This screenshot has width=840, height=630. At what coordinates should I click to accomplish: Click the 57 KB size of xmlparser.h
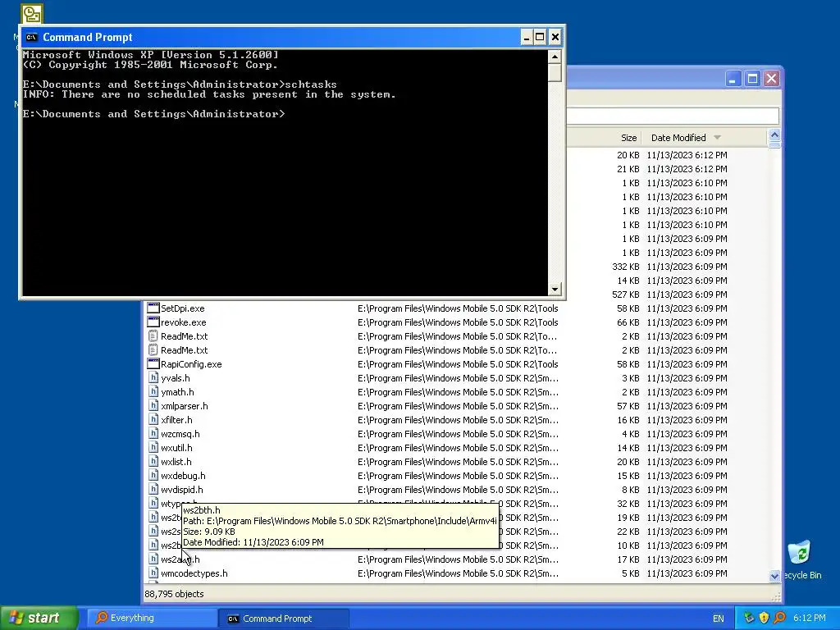628,405
